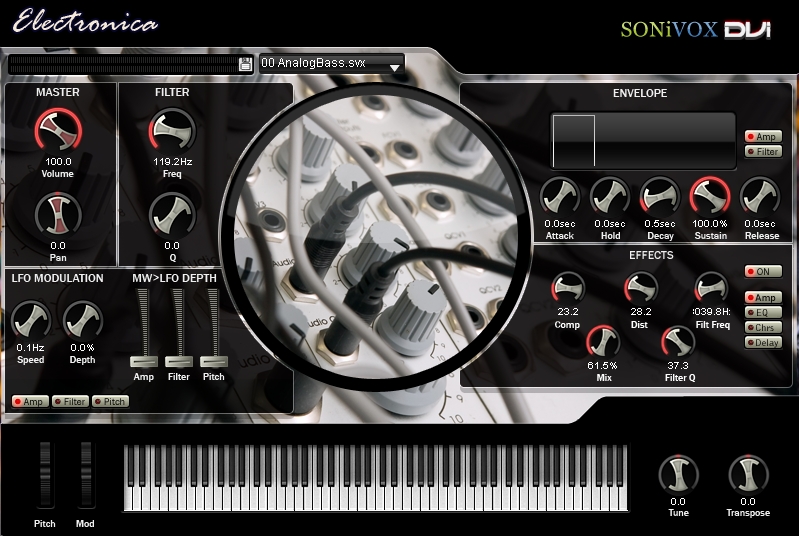Click the 100.0% Sustain value
Screen dimensions: 799x536
click(x=710, y=224)
